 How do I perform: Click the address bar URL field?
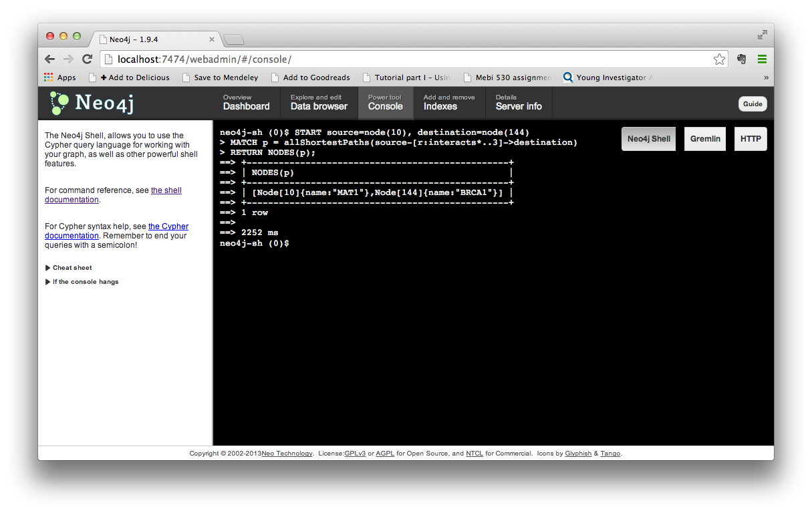413,59
